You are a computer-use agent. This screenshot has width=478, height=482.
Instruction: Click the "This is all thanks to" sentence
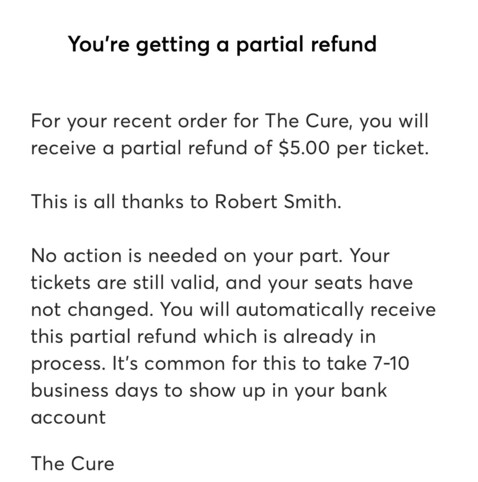pyautogui.click(x=119, y=201)
